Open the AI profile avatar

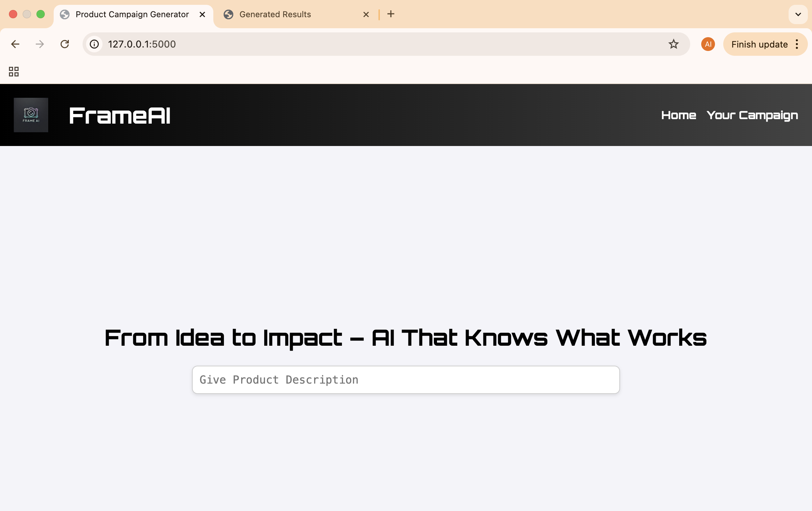pyautogui.click(x=708, y=44)
